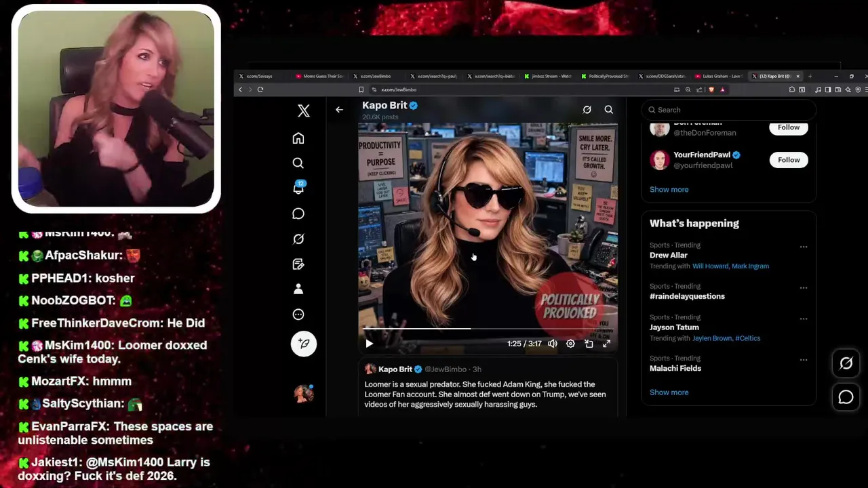Open the #raindelayquestions trend

click(x=687, y=296)
